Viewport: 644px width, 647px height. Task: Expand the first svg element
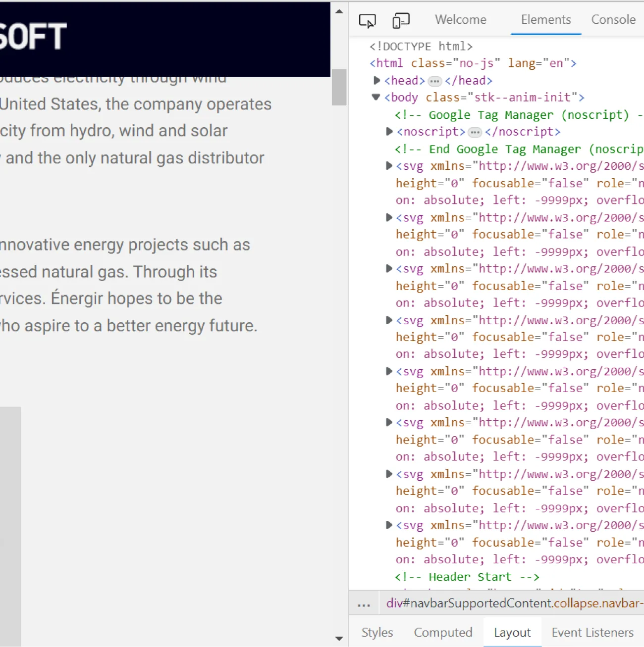(389, 166)
